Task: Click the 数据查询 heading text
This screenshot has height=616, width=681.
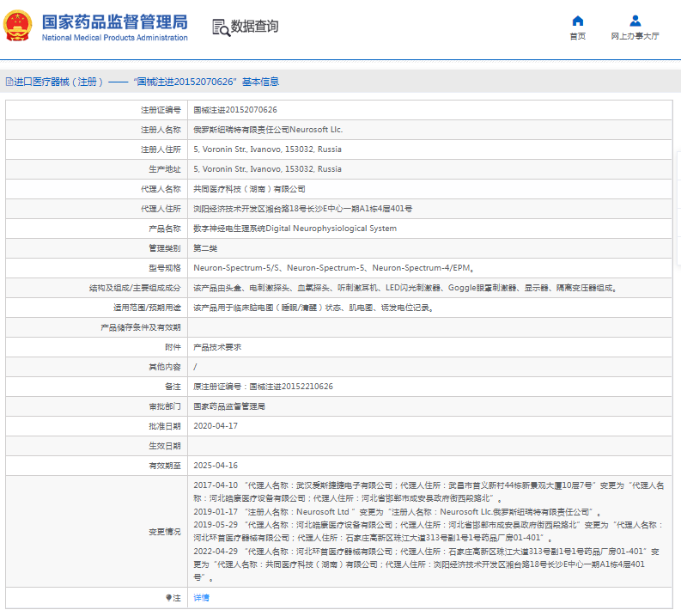Action: click(254, 27)
